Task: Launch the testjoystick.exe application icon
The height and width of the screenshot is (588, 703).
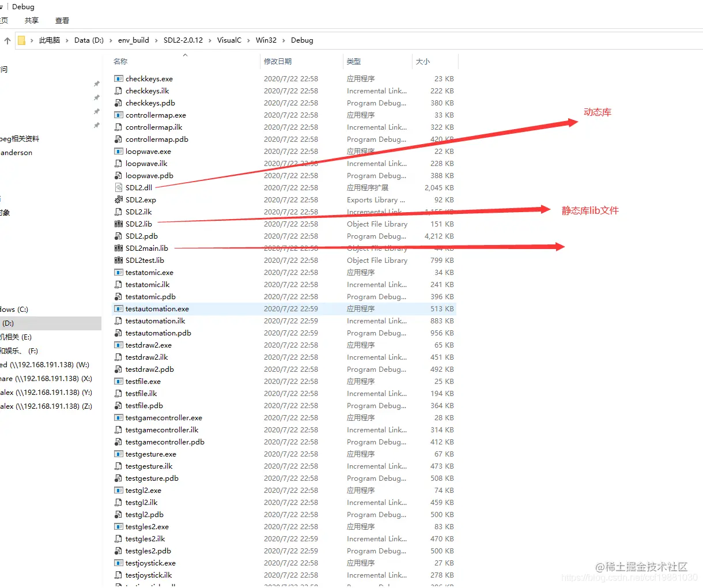Action: (x=119, y=563)
